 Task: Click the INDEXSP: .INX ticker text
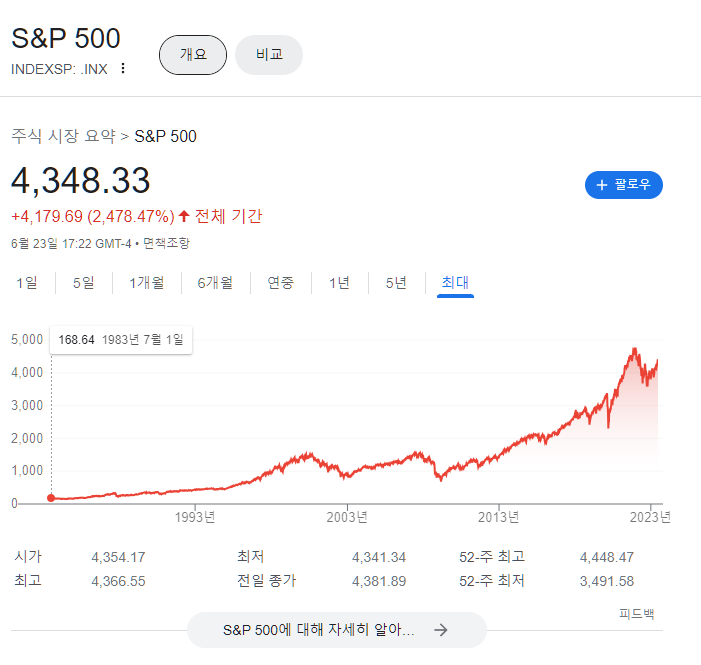[x=59, y=69]
